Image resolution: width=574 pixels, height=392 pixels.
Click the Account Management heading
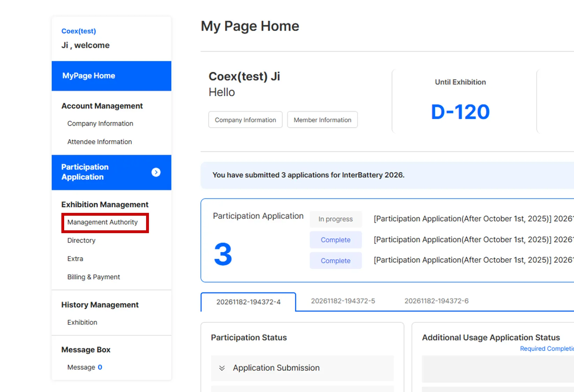point(102,106)
